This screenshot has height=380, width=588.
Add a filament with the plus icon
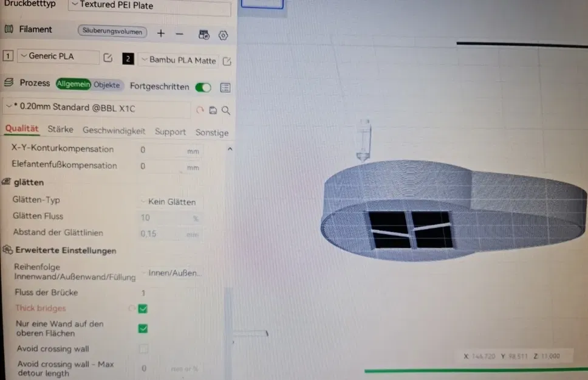[161, 33]
